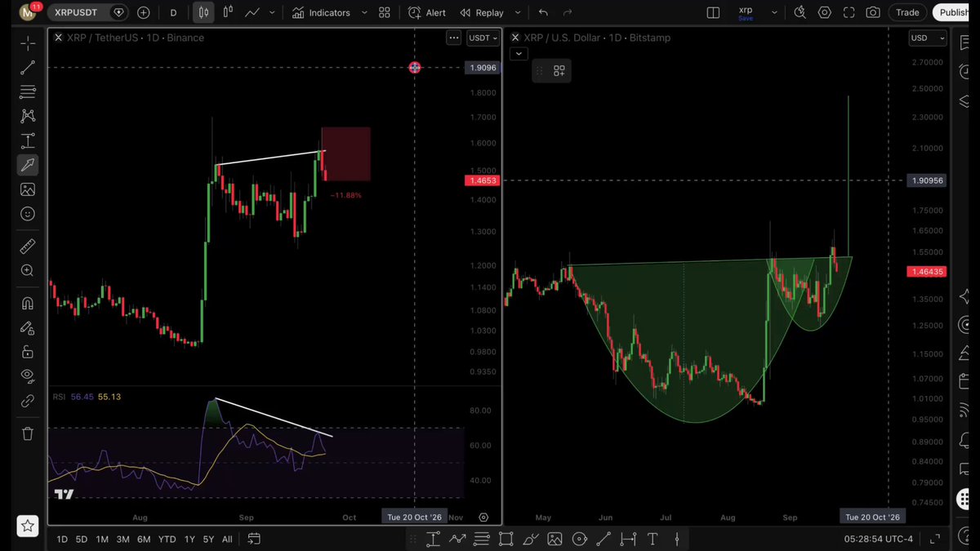Open the Fibonacci retracement tools
The image size is (980, 551).
[x=28, y=91]
